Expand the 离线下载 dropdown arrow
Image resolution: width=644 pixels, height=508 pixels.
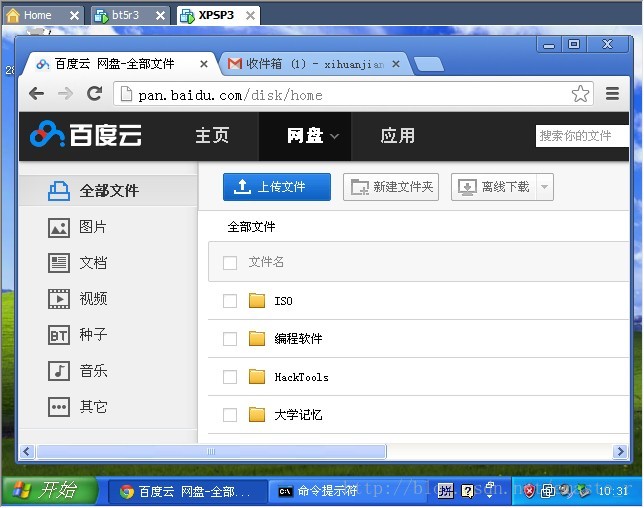(545, 187)
